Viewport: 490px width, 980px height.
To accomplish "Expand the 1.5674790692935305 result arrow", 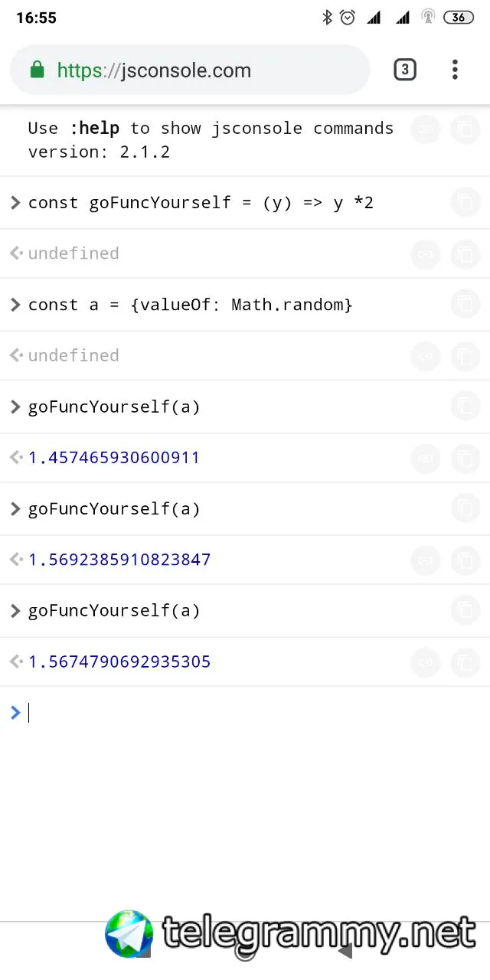I will point(15,661).
